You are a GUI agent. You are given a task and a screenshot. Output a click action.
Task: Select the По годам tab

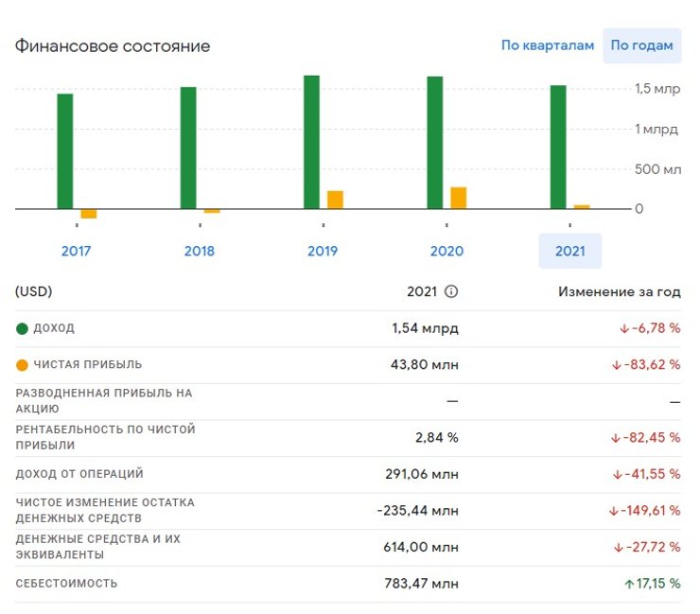tap(641, 45)
